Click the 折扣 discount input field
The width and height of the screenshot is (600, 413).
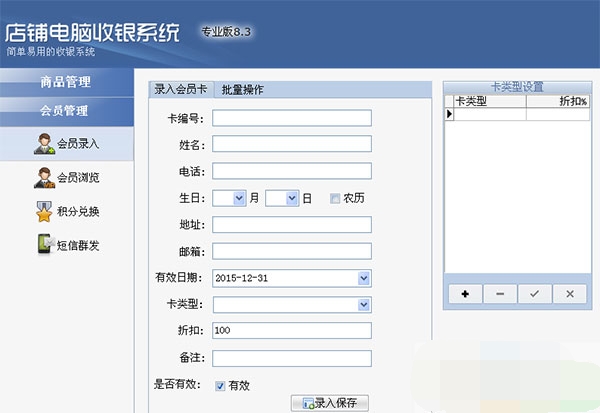[x=292, y=331]
